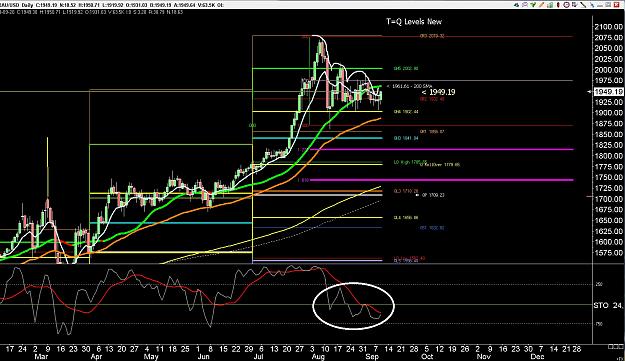The image size is (625, 361).
Task: Maximize the chart window
Action: [608, 5]
